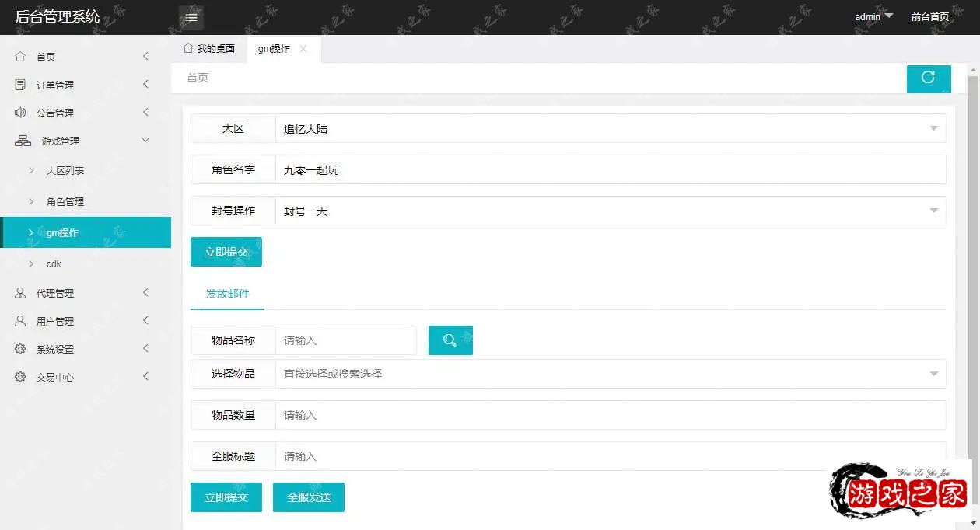Expand 系统设置 in the sidebar
Viewport: 980px width, 530px height.
[55, 349]
